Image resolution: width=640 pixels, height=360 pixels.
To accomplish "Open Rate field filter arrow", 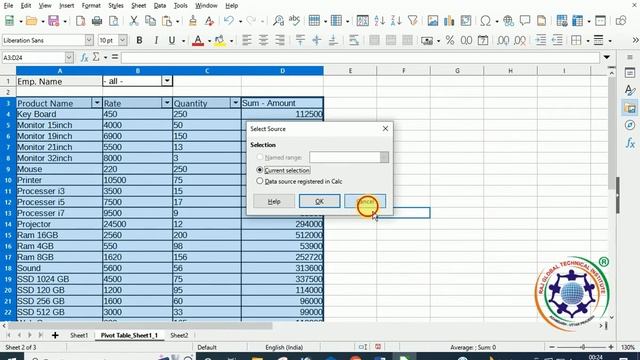I will coord(167,103).
